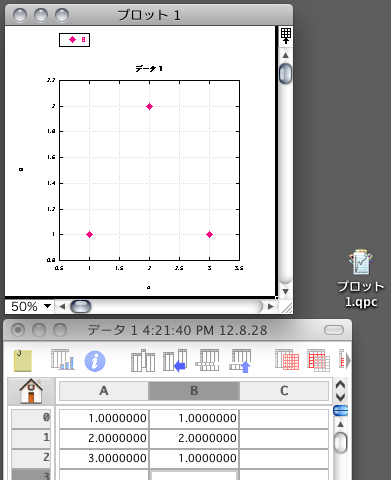Click the add column icon
Image resolution: width=391 pixels, height=480 pixels.
[x=143, y=360]
